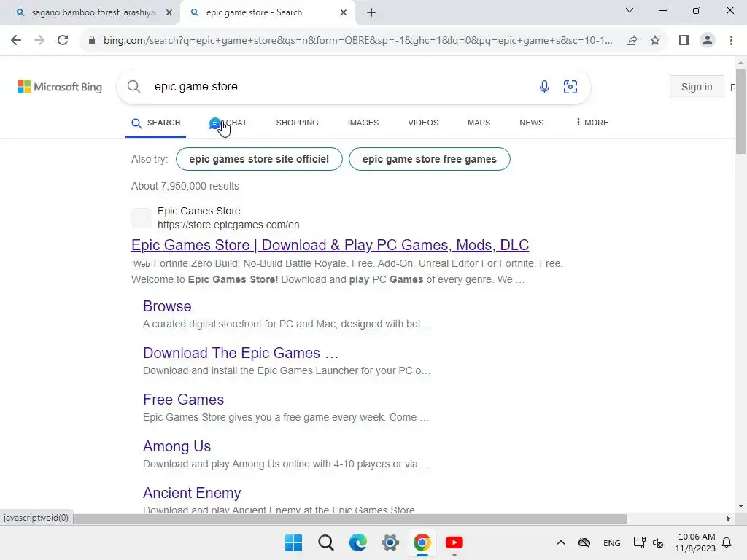Screen dimensions: 747x560
Task: Click the browser address bar URL
Action: point(357,41)
